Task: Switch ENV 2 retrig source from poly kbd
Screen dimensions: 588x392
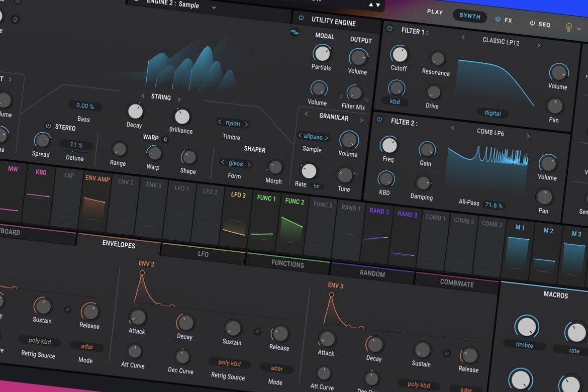Action: 229,363
